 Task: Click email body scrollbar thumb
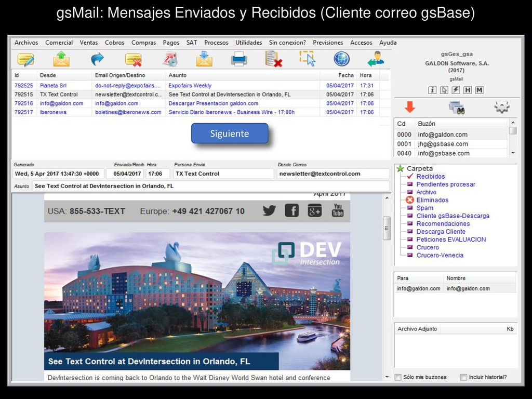pyautogui.click(x=387, y=229)
